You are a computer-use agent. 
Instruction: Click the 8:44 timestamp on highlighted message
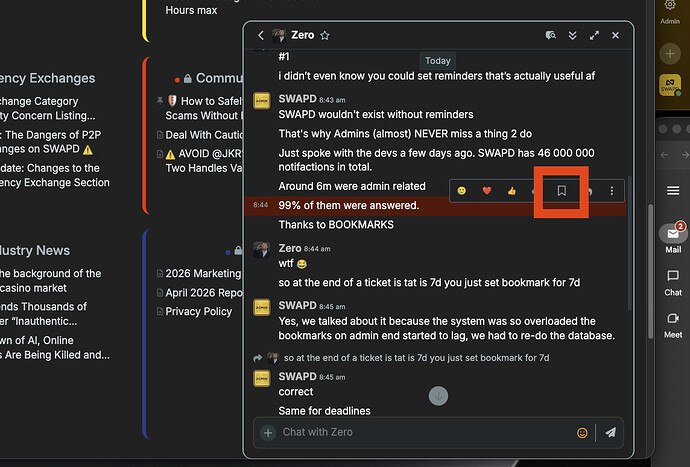pyautogui.click(x=261, y=205)
